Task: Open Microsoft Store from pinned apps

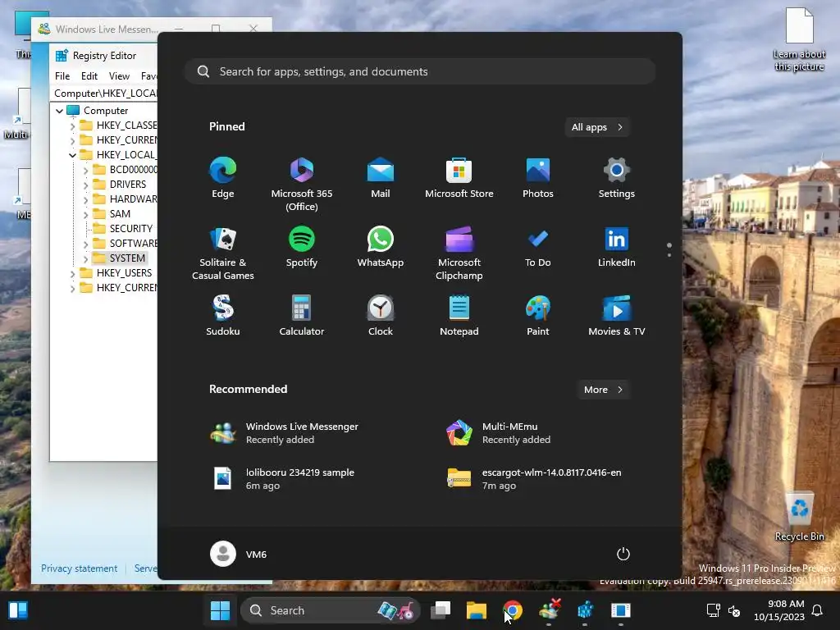Action: pyautogui.click(x=459, y=178)
